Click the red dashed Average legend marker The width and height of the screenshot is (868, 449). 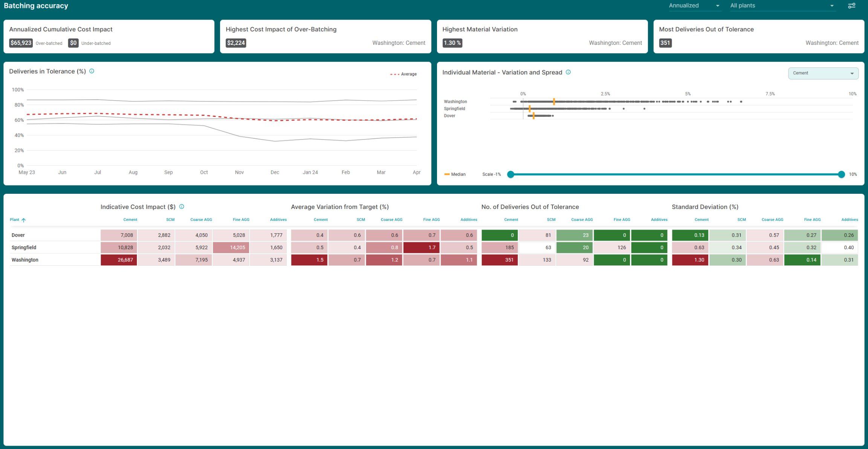coord(394,74)
